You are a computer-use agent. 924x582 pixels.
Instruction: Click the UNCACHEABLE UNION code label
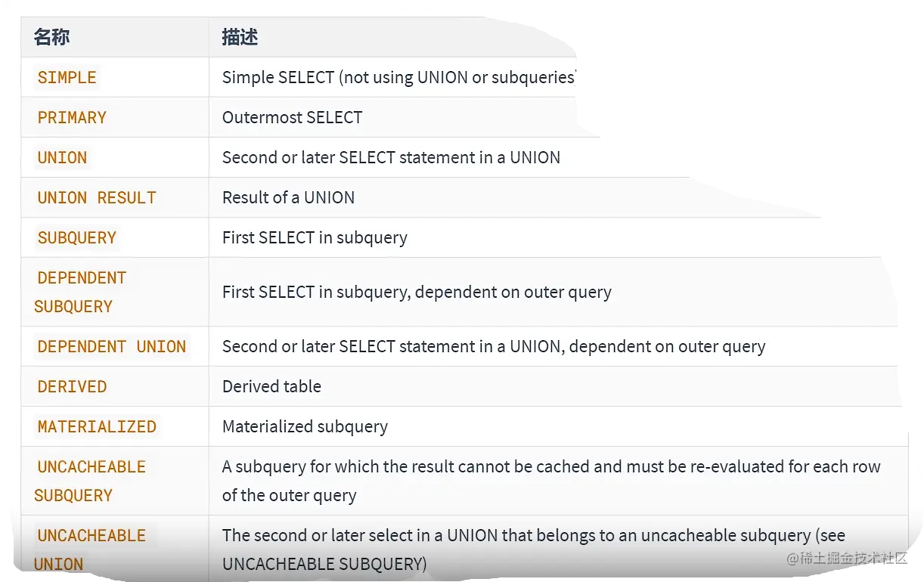tap(91, 549)
